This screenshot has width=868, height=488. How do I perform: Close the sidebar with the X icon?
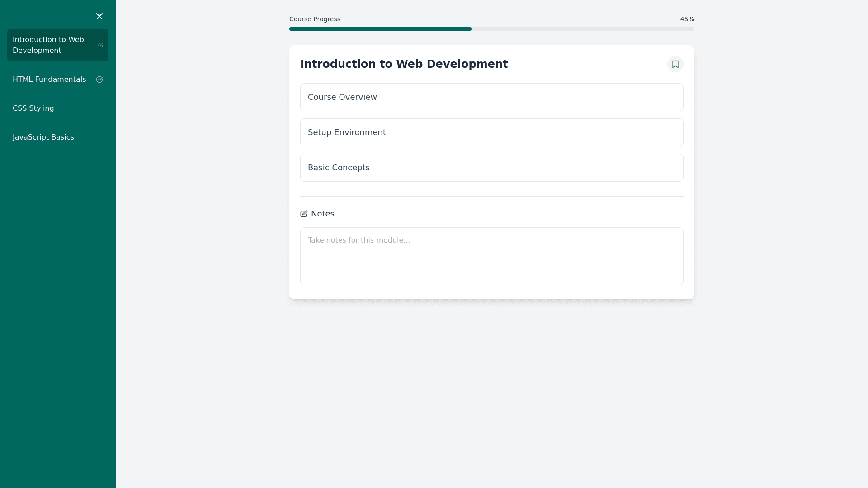(99, 16)
